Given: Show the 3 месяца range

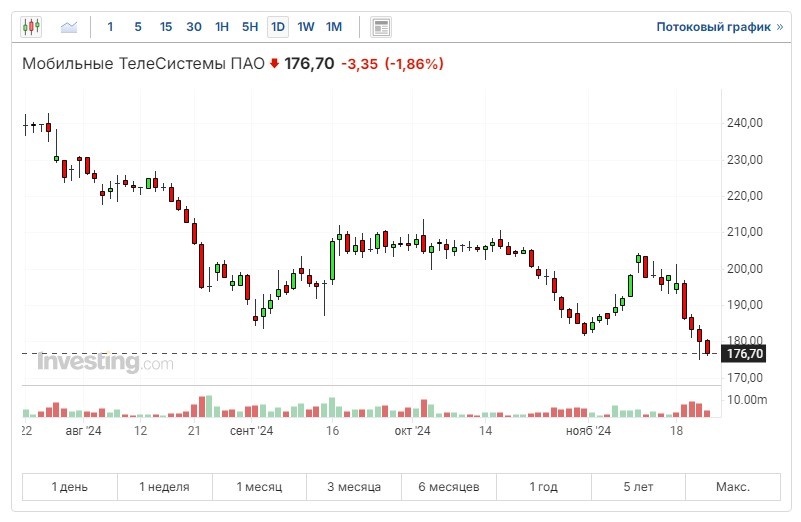Looking at the screenshot, I should pos(354,487).
